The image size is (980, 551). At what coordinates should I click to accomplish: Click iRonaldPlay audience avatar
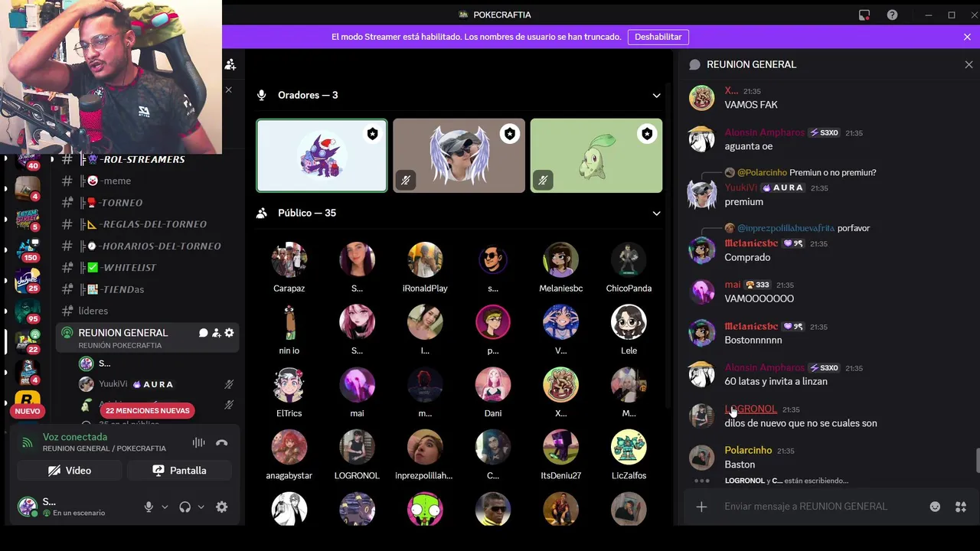(x=425, y=260)
